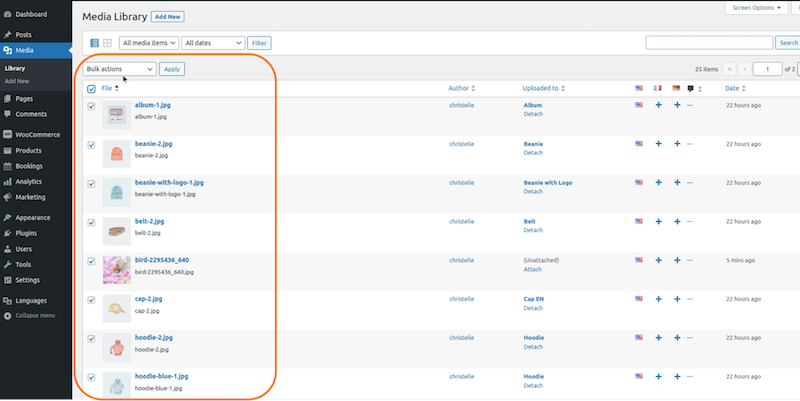Click US flag in beanie-2.jpg row
Image resolution: width=800 pixels, height=401 pixels.
[639, 144]
